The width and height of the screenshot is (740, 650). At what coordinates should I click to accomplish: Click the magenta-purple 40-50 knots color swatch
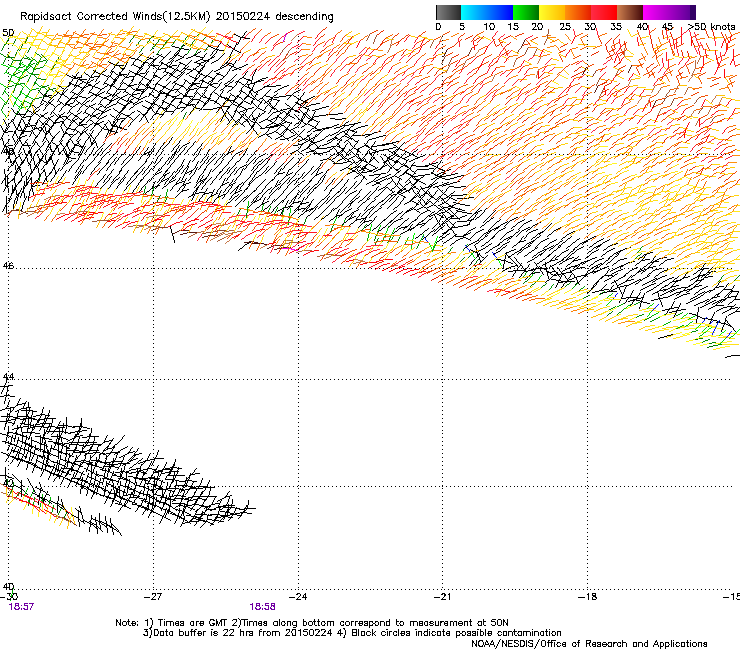[x=669, y=12]
